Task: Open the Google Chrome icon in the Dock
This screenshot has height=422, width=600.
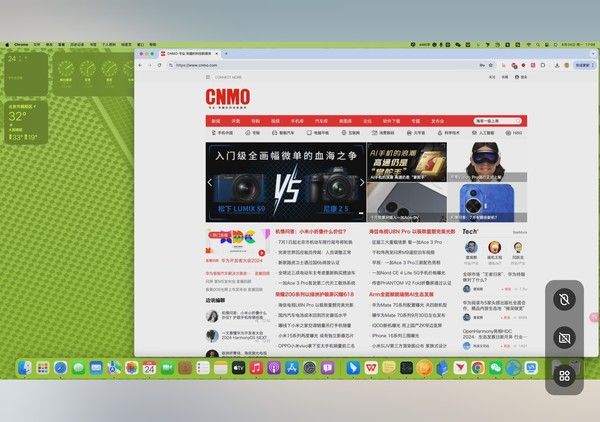Action: coord(478,368)
